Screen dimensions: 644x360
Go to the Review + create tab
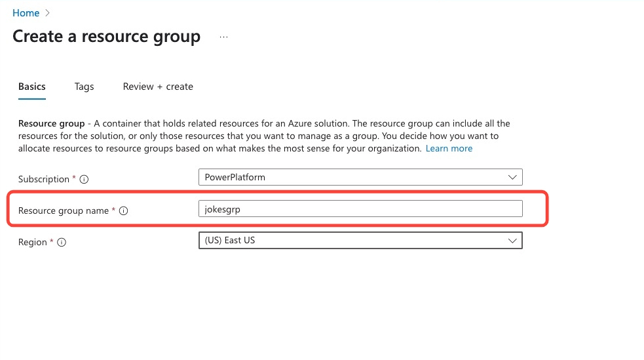(158, 87)
